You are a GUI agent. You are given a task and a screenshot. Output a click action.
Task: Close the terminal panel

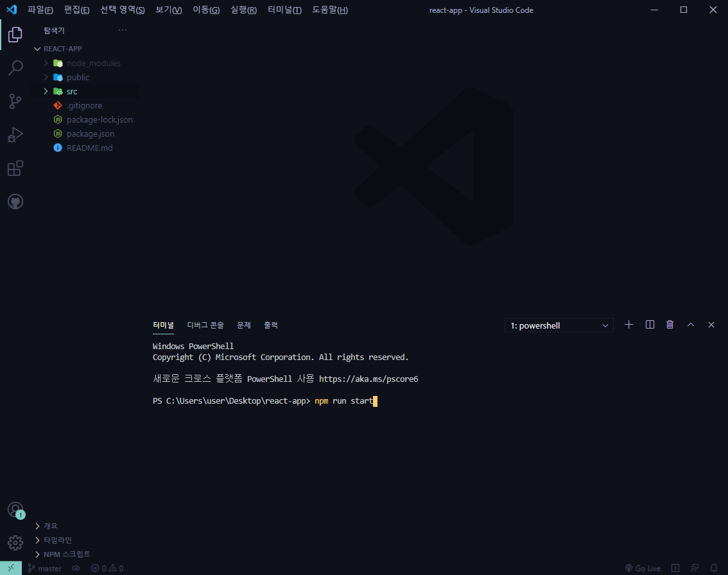pyautogui.click(x=711, y=325)
